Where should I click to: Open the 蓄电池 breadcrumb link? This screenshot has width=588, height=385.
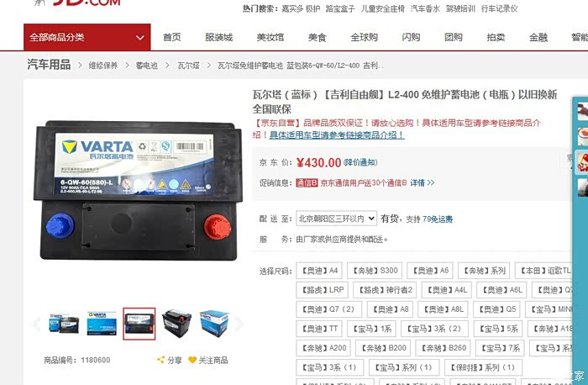click(147, 66)
